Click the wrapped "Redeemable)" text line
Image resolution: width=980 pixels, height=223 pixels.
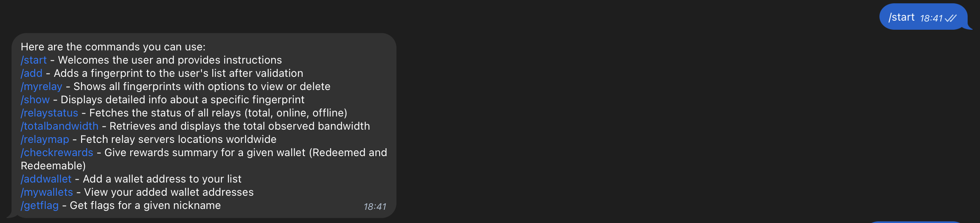click(53, 166)
